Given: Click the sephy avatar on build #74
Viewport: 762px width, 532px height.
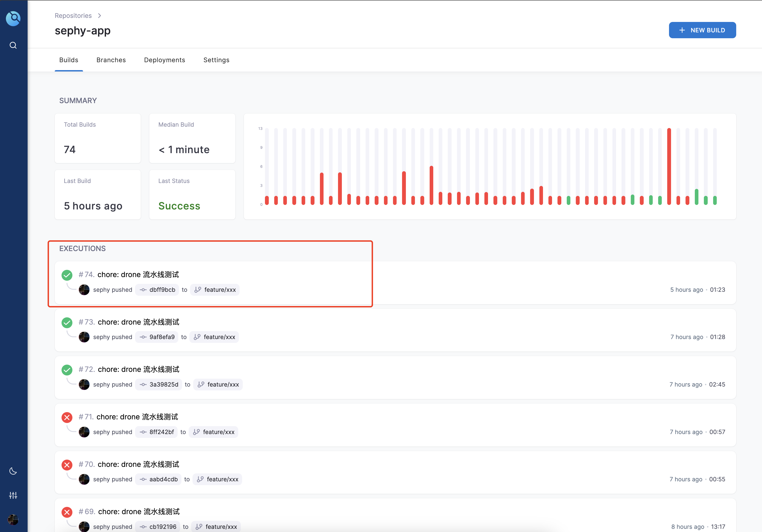Looking at the screenshot, I should tap(84, 290).
